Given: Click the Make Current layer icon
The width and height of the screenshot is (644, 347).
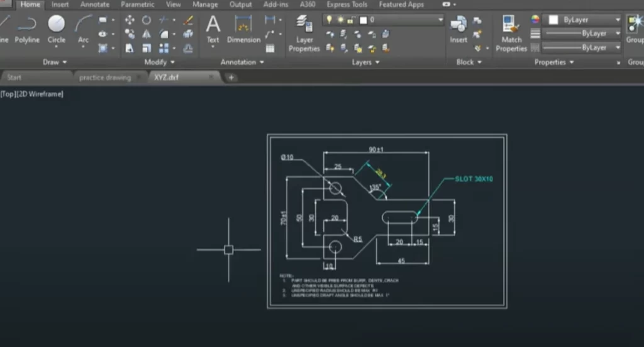Looking at the screenshot, I should [386, 34].
